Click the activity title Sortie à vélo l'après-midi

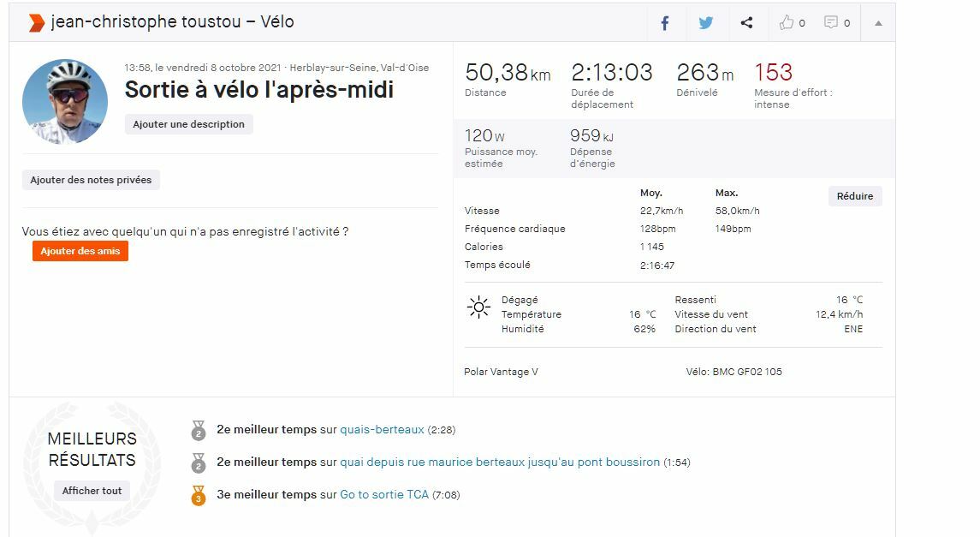(x=259, y=89)
